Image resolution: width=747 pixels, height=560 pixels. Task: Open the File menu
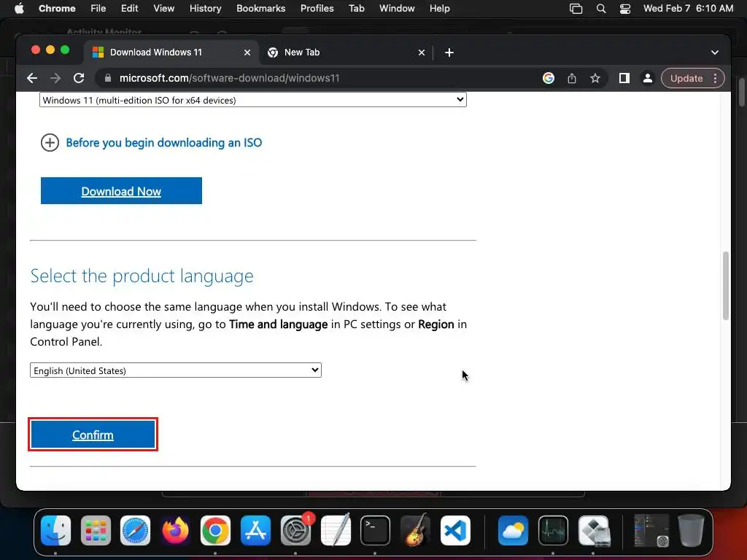[x=98, y=9]
